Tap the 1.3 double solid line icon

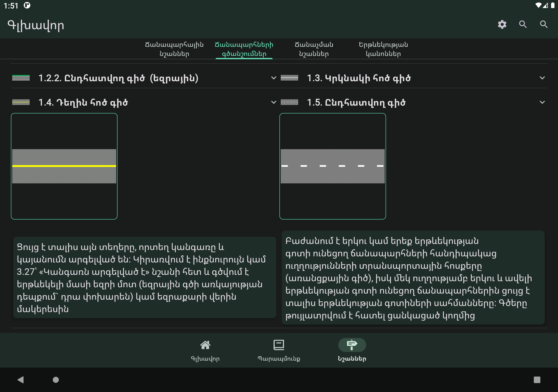coord(289,78)
